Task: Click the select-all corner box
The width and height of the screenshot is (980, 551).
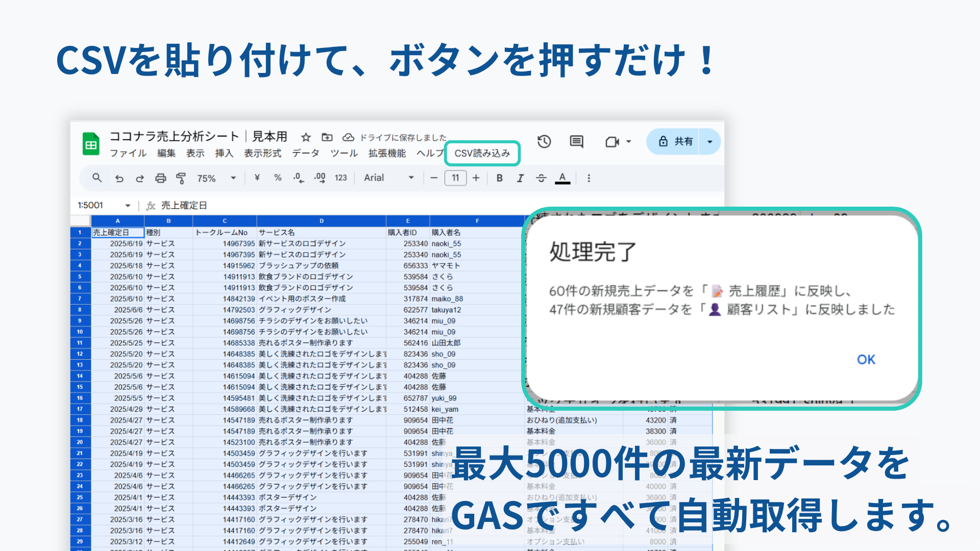Action: [80, 221]
